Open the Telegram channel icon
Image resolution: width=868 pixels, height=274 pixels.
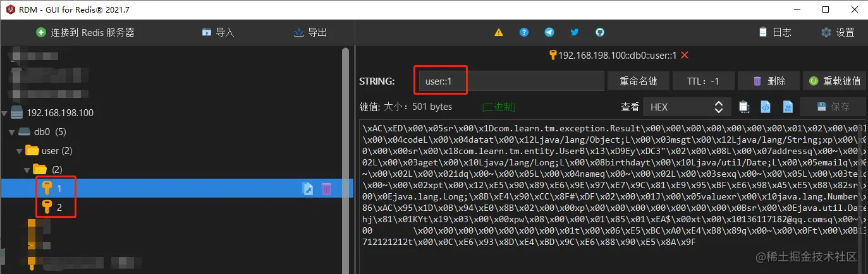pos(549,32)
